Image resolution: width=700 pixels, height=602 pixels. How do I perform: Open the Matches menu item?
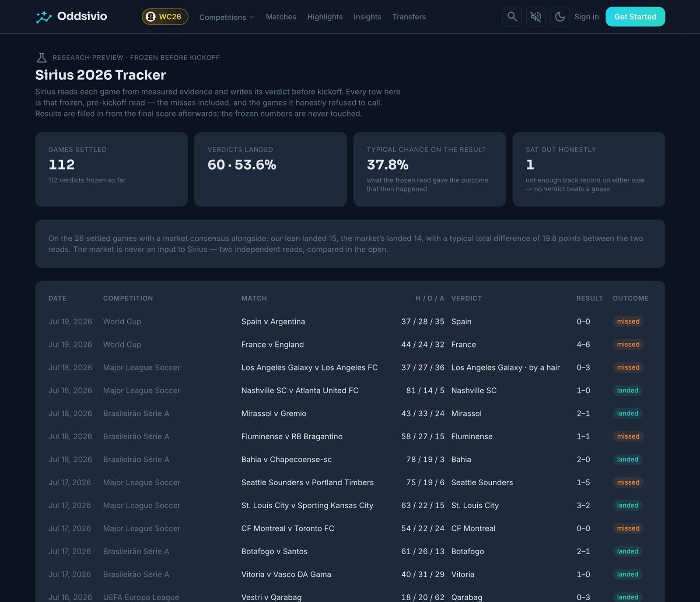click(x=281, y=17)
